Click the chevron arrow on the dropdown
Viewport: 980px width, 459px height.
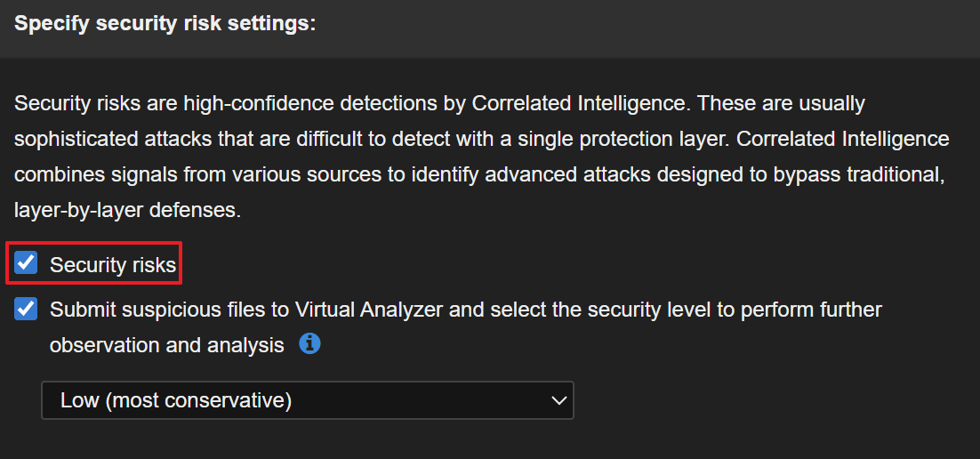[x=558, y=400]
